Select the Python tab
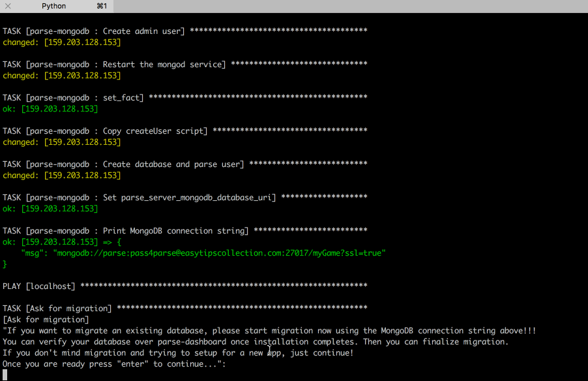Screen dimensions: 588x381 pyautogui.click(x=53, y=6)
